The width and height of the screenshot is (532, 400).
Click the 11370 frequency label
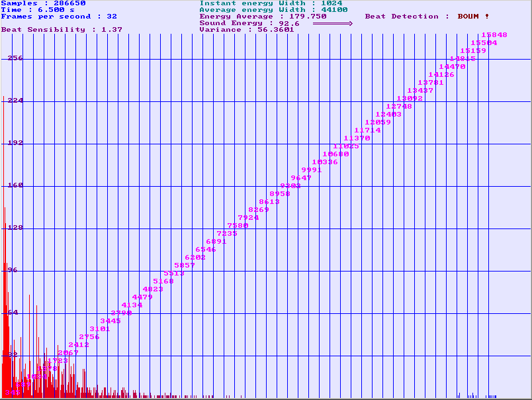pyautogui.click(x=357, y=138)
